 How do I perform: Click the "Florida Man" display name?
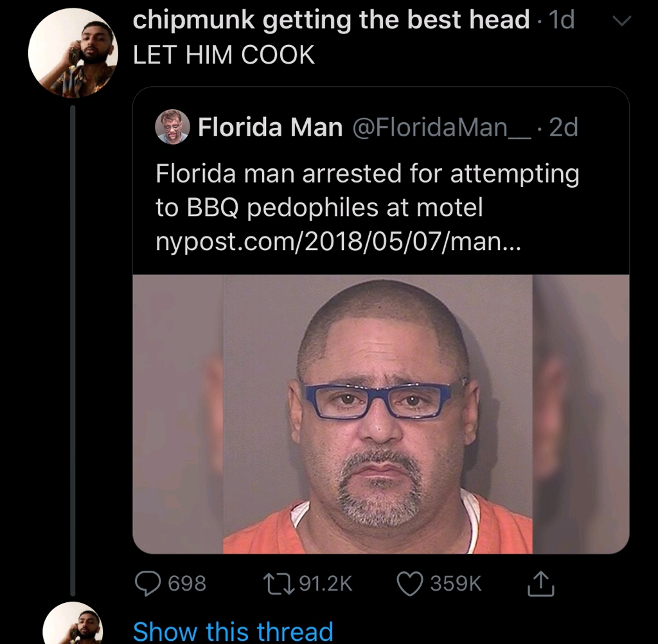coord(270,127)
